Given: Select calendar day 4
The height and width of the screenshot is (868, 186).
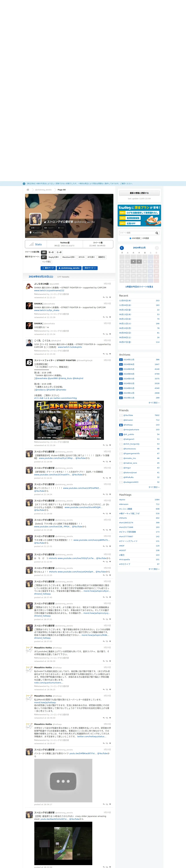Looking at the screenshot, I should [x=133, y=261].
